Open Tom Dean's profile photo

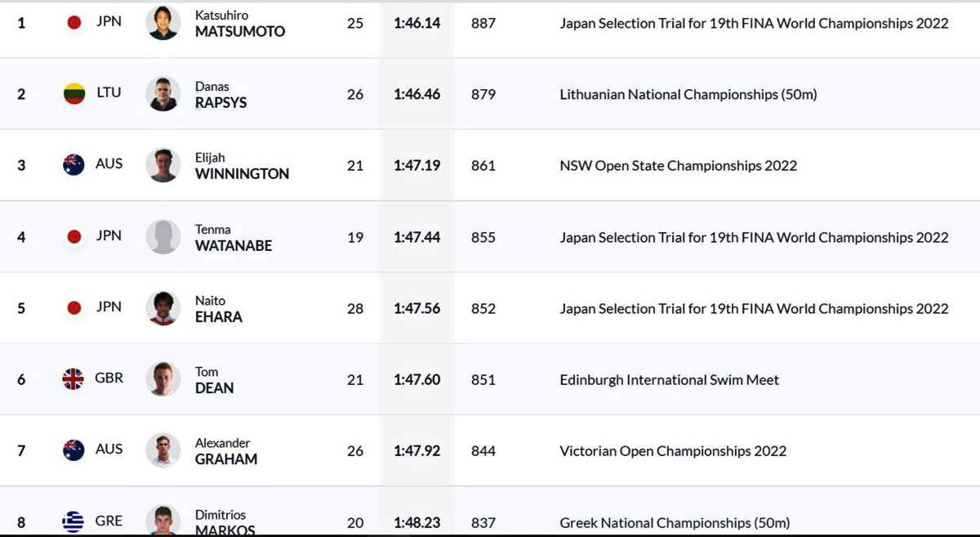pyautogui.click(x=163, y=379)
